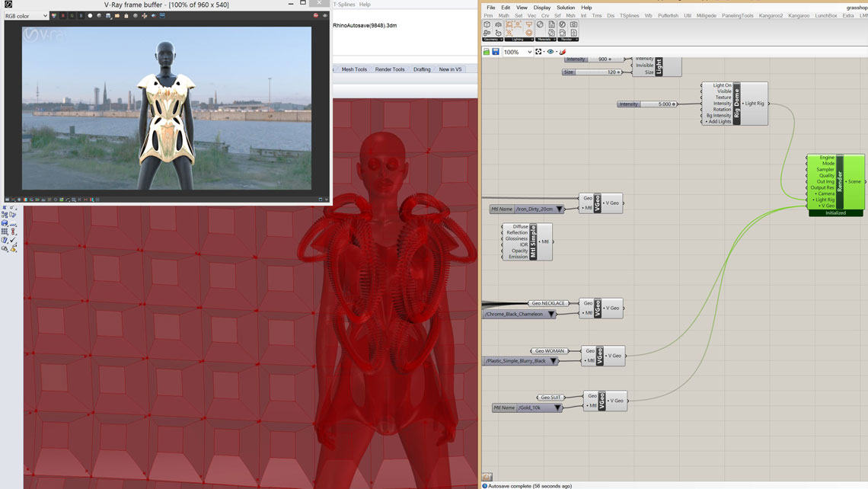Click the clear image clipboard icon in frame buffer
Viewport: 868px width, 489px height.
[126, 15]
